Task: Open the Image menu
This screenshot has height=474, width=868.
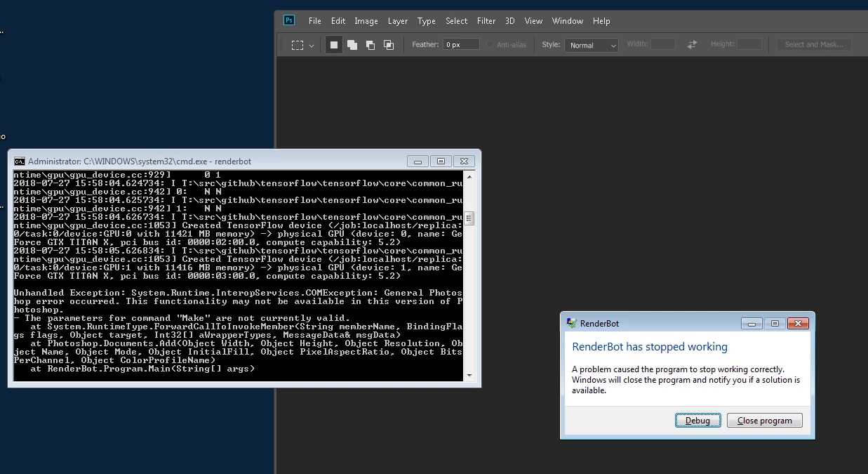Action: pyautogui.click(x=366, y=21)
